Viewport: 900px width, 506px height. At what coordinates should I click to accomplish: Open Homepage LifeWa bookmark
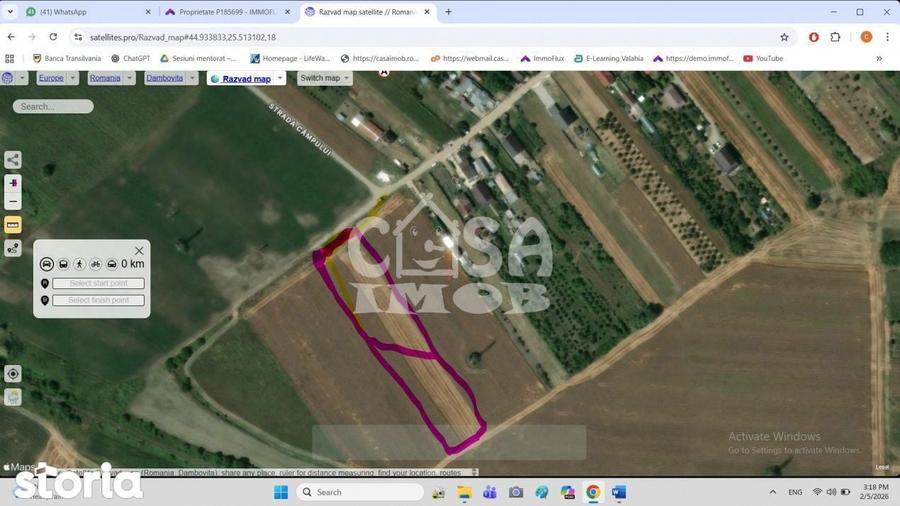point(290,59)
